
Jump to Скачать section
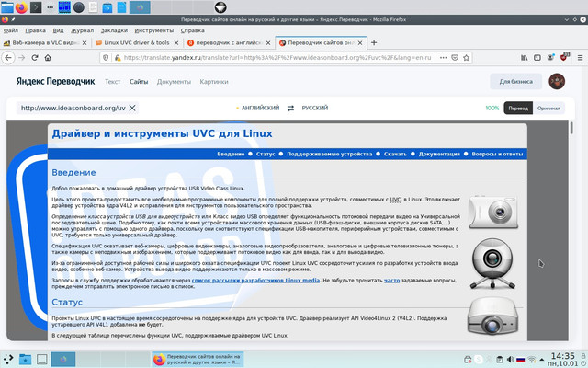(x=395, y=154)
